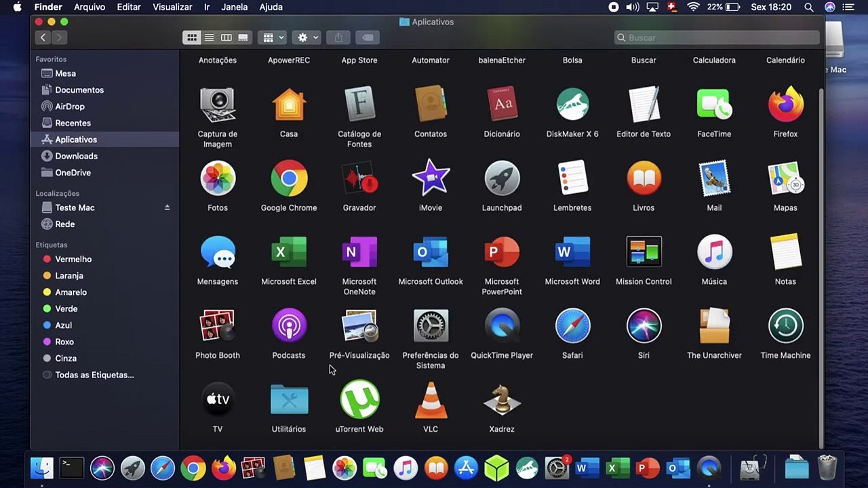Open the Editar menu
The height and width of the screenshot is (488, 868).
(x=129, y=7)
